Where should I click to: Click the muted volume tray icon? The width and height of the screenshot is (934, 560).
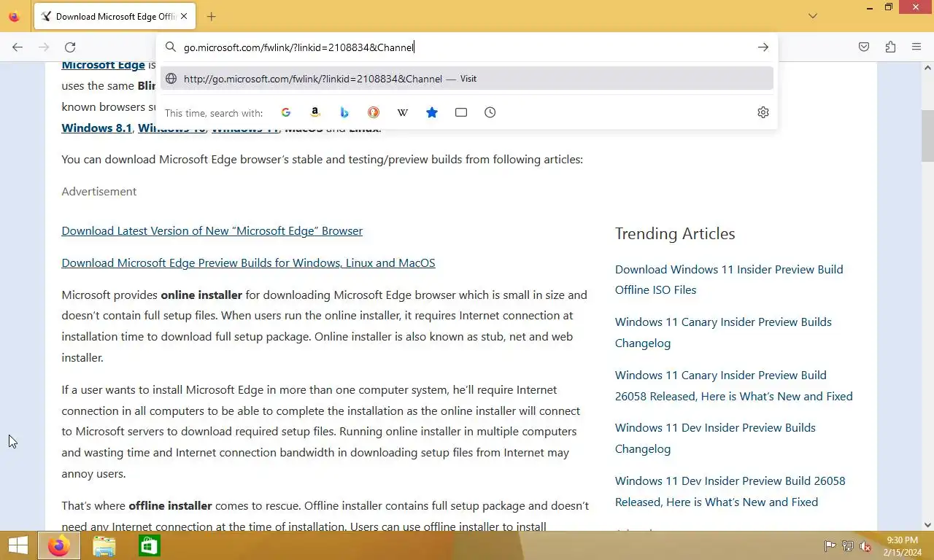[x=865, y=546]
